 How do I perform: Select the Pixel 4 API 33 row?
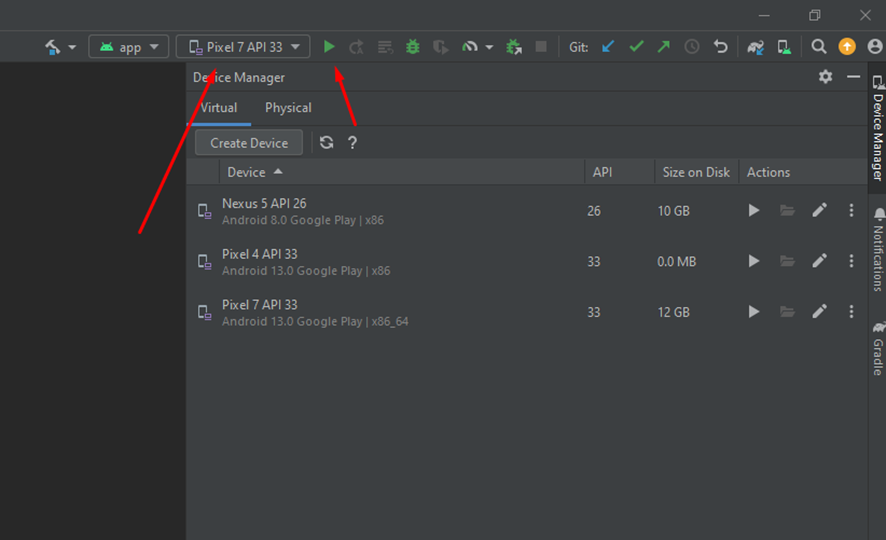pos(527,262)
